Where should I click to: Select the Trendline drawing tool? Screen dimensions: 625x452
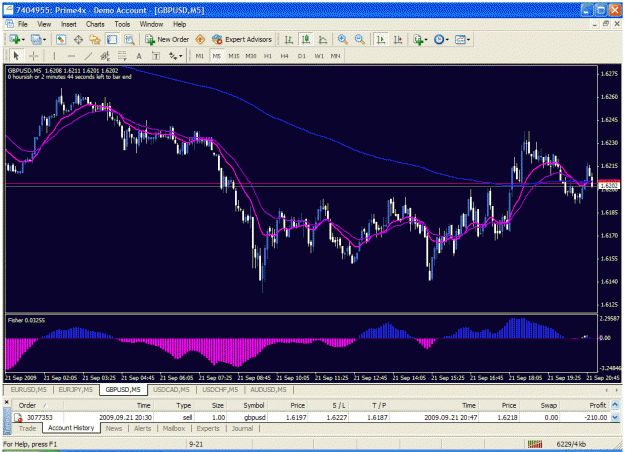88,56
